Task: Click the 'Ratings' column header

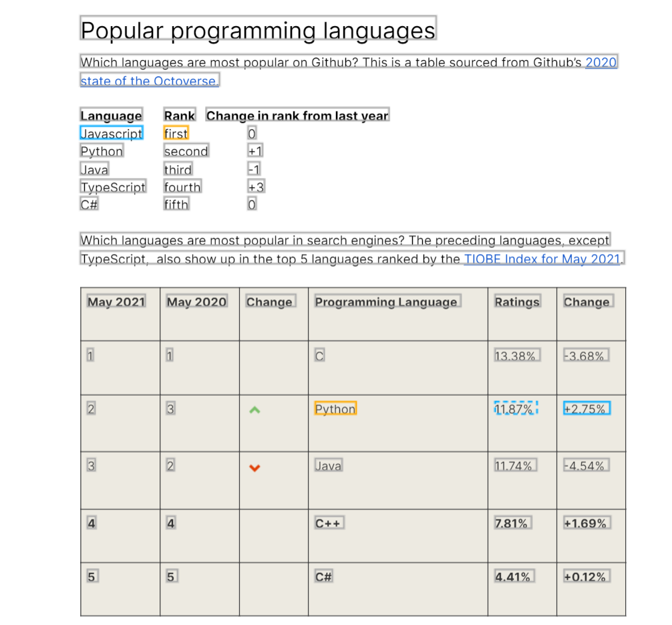Action: [x=517, y=301]
